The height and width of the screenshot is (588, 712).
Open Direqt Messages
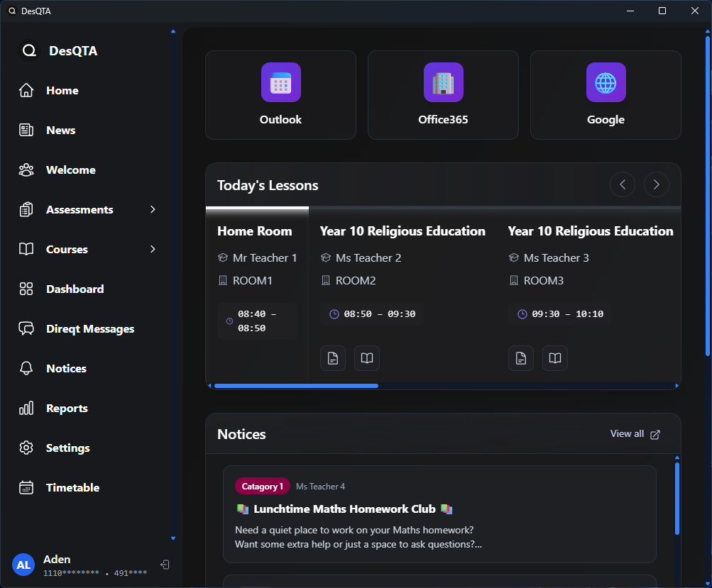(87, 329)
